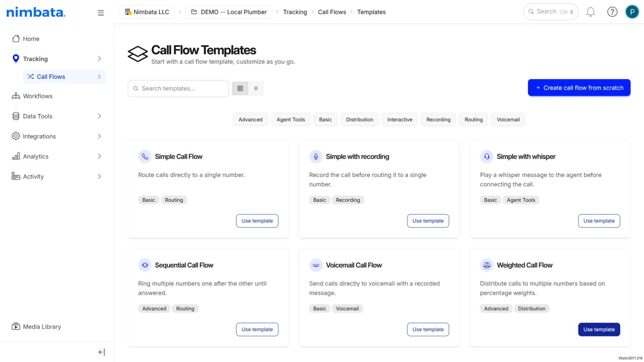Expand the Activity chevron

(99, 177)
